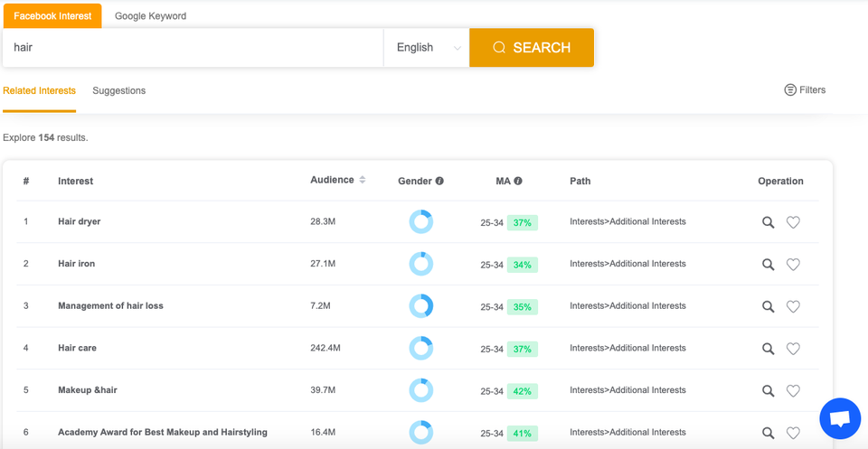Click the 37% badge for Hair dryer

pyautogui.click(x=522, y=223)
